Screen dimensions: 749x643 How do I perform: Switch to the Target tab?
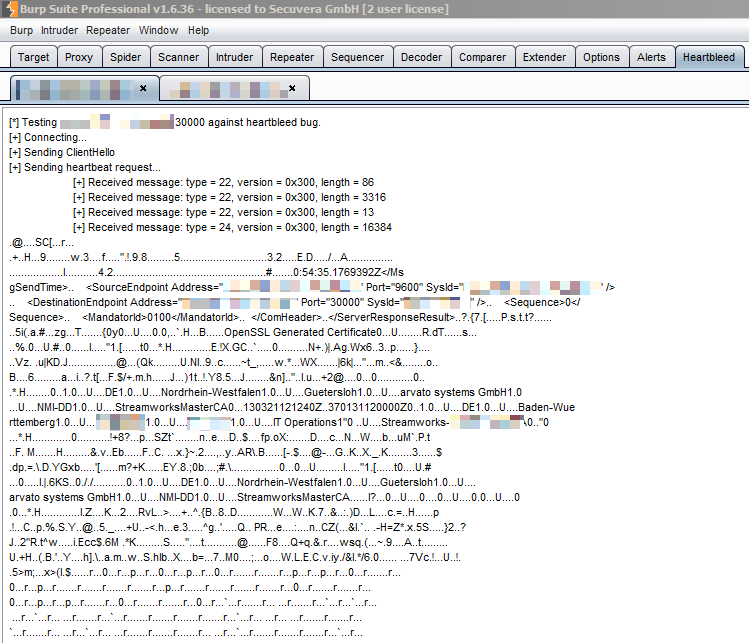(33, 57)
